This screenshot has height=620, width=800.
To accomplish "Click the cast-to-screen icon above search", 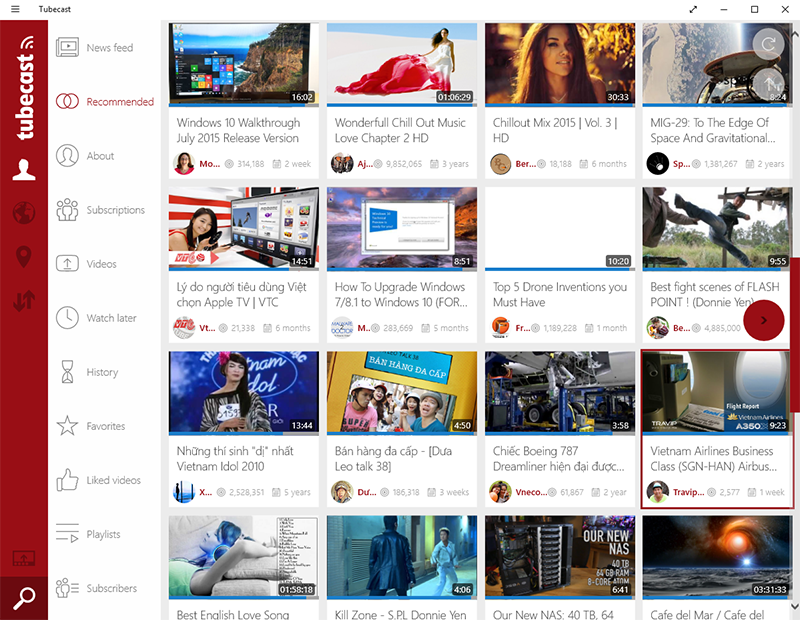I will tap(24, 558).
